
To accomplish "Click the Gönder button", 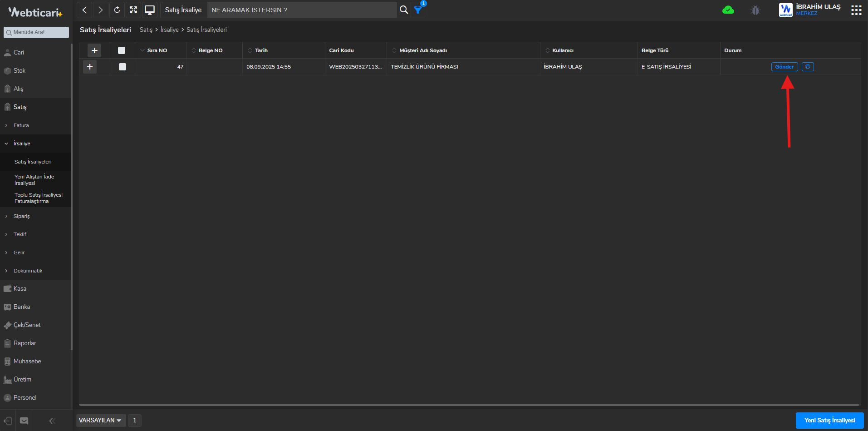I will 784,67.
